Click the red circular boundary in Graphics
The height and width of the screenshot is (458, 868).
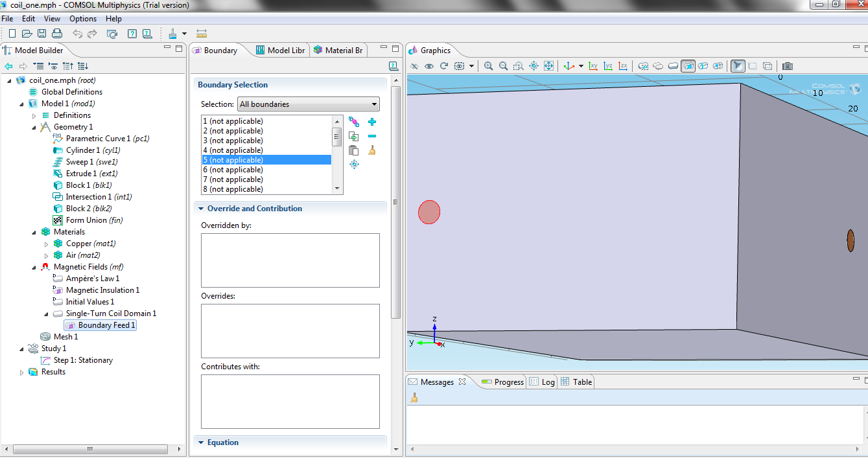429,212
